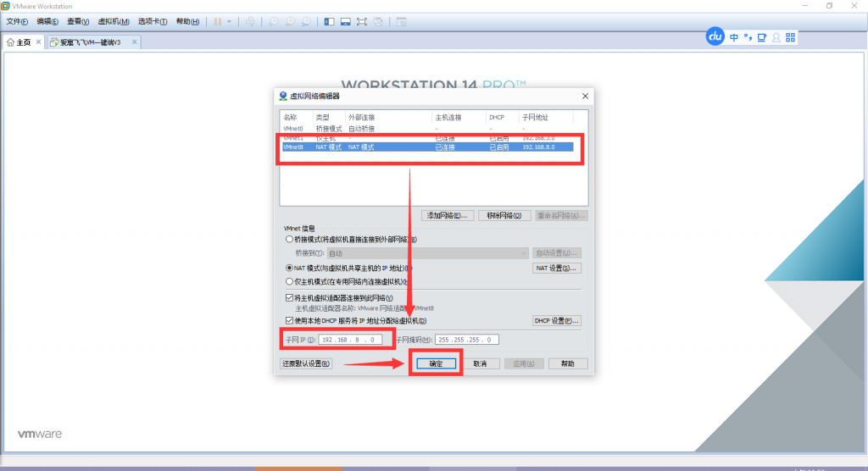Click the 取消 button
868x471 pixels.
pyautogui.click(x=480, y=363)
